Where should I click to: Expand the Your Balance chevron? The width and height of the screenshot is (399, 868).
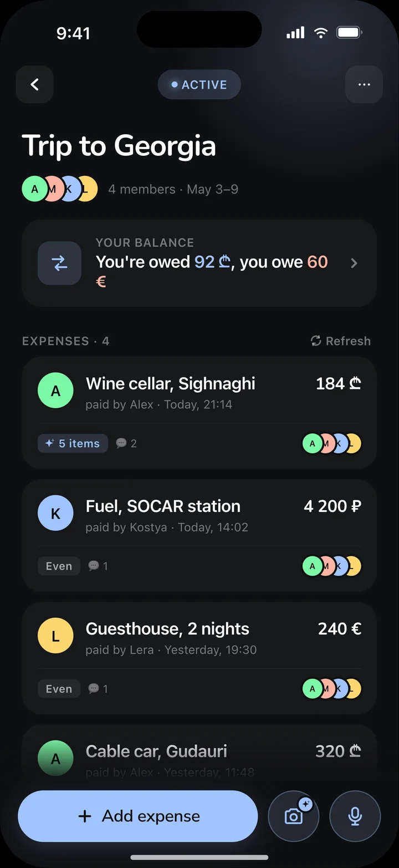355,263
